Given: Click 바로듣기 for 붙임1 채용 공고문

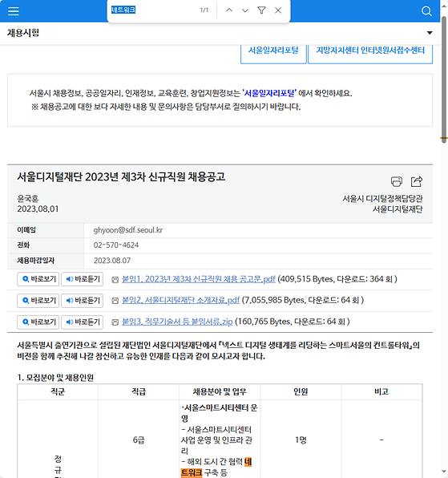Looking at the screenshot, I should [x=82, y=279].
